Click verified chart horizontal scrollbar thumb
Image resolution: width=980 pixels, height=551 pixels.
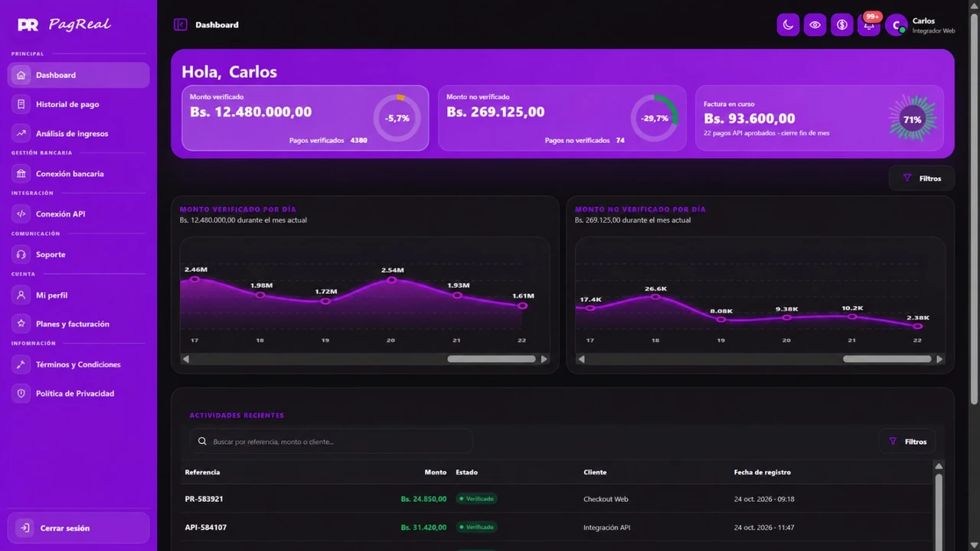(492, 359)
